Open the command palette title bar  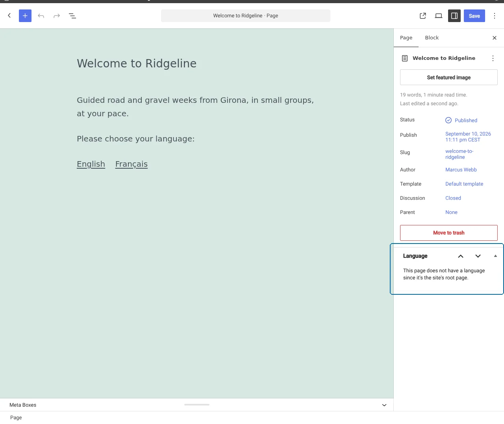pyautogui.click(x=246, y=16)
